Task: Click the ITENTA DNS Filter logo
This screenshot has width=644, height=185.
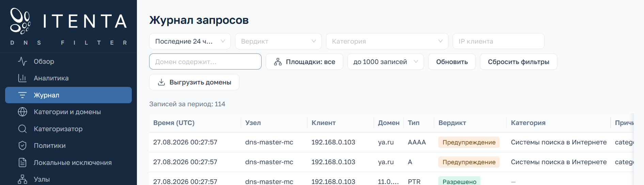Action: coord(68,26)
